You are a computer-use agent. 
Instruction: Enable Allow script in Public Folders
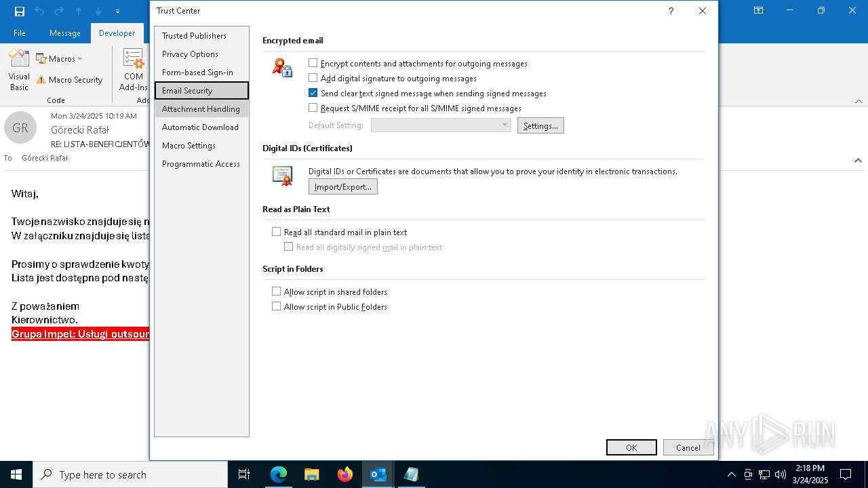[x=276, y=306]
